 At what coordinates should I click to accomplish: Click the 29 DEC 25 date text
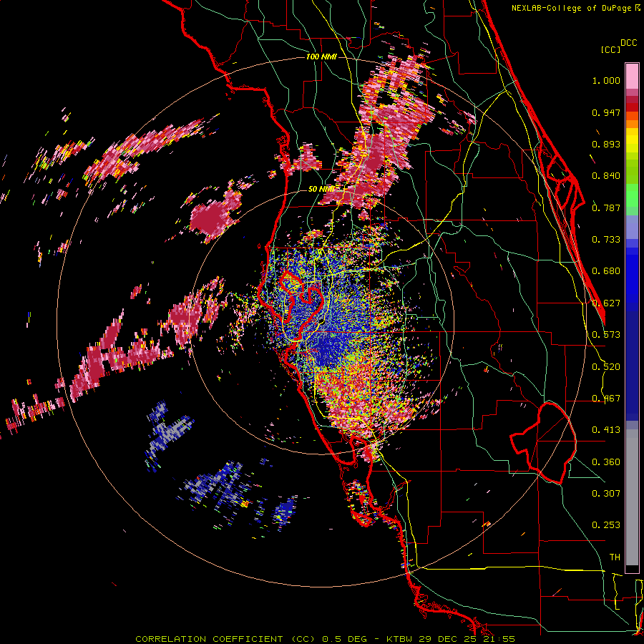click(x=447, y=639)
